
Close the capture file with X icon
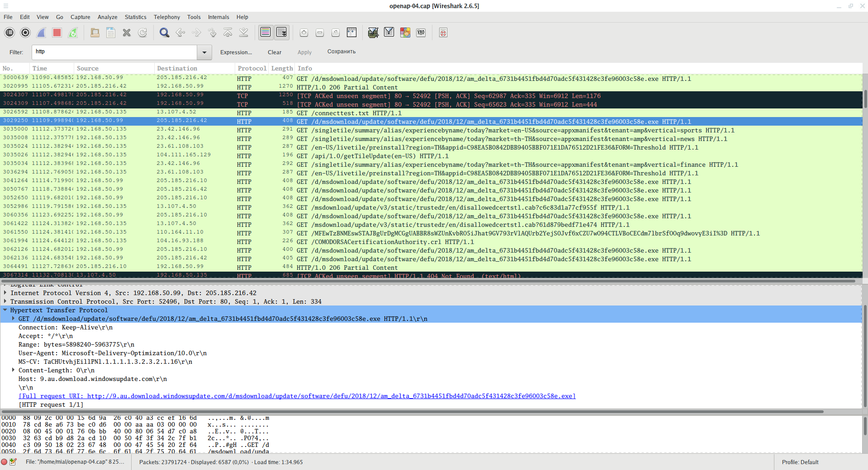(x=127, y=33)
